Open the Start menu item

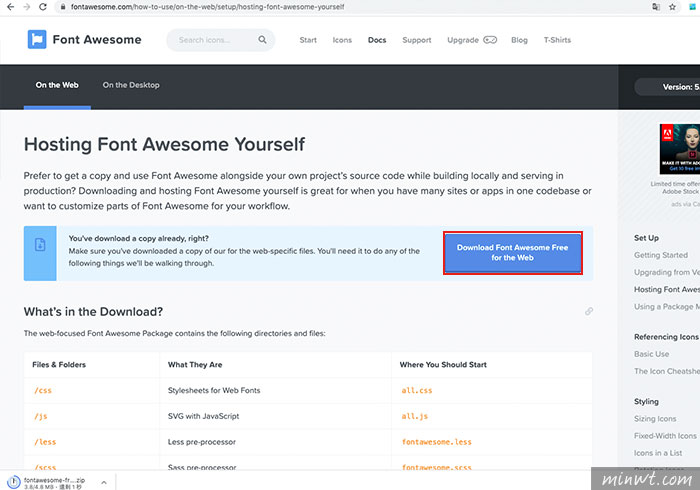tap(308, 40)
